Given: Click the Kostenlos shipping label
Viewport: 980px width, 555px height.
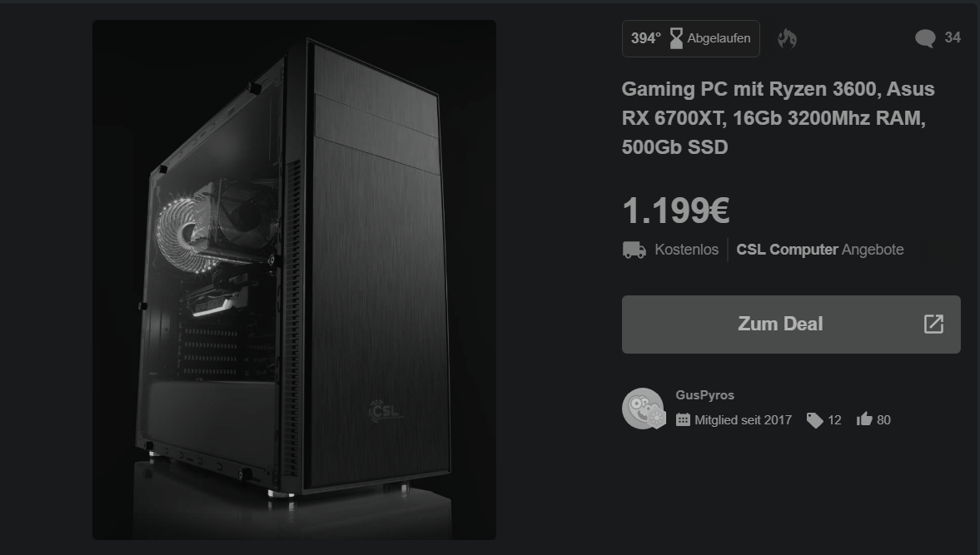Looking at the screenshot, I should pos(686,250).
